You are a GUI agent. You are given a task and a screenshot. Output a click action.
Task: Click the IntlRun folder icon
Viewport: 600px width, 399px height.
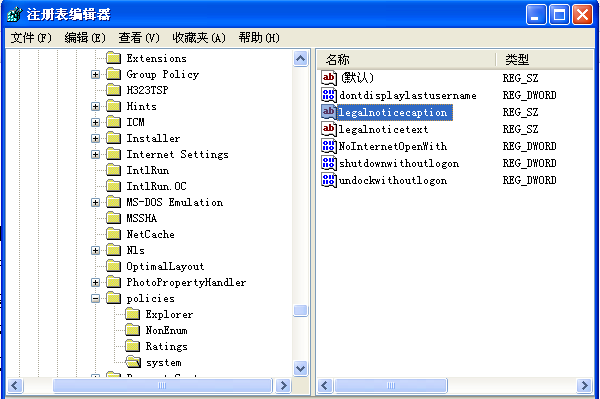(x=113, y=170)
